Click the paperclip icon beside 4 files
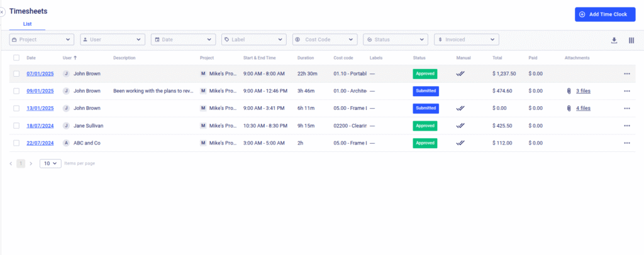This screenshot has width=644, height=255. coord(569,108)
